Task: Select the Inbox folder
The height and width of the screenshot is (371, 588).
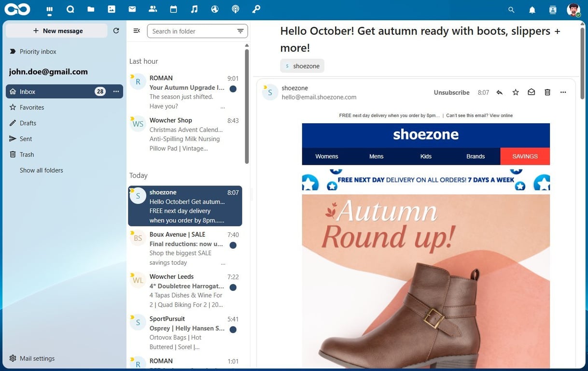Action: [64, 91]
